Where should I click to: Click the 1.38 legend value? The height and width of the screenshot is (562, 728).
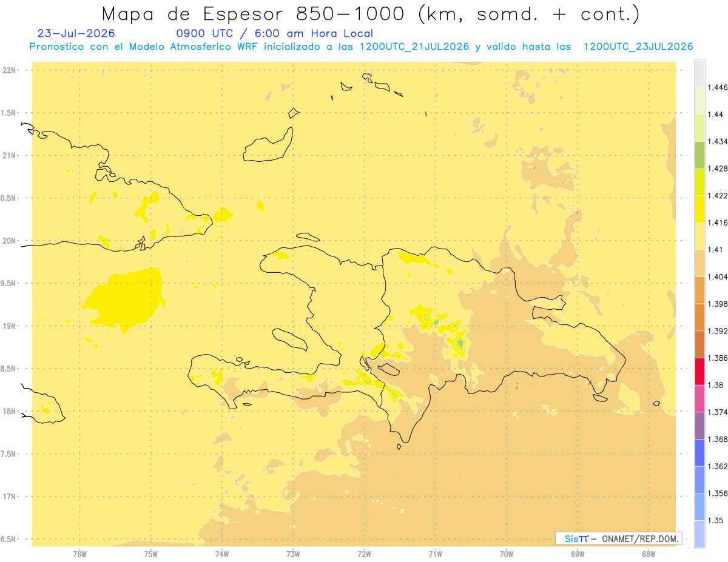pyautogui.click(x=715, y=385)
